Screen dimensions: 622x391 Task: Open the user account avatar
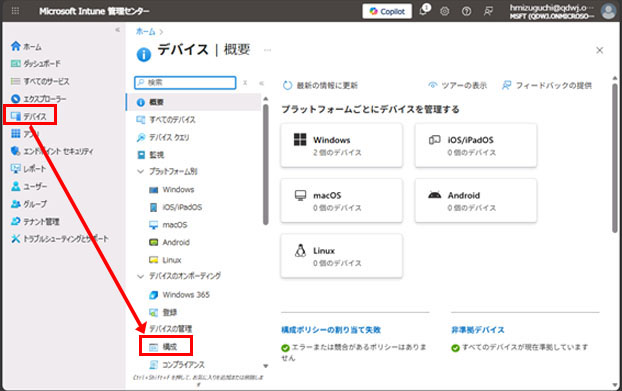point(608,11)
